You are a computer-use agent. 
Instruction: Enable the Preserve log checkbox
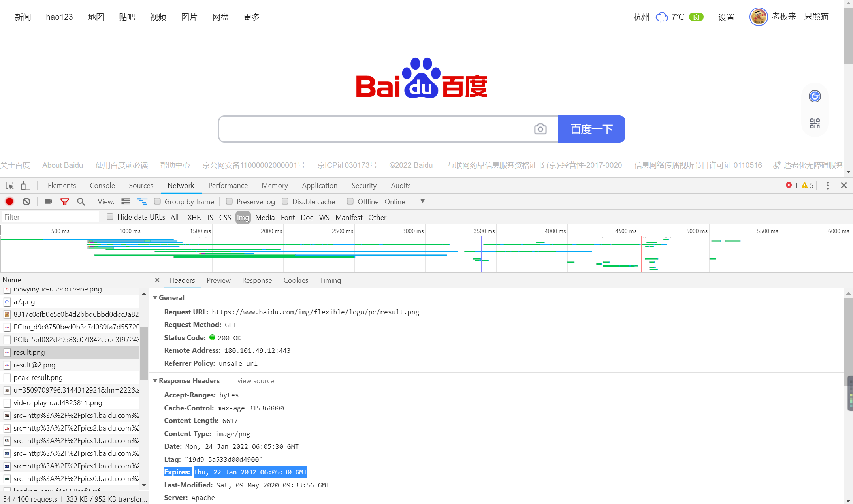pos(229,201)
